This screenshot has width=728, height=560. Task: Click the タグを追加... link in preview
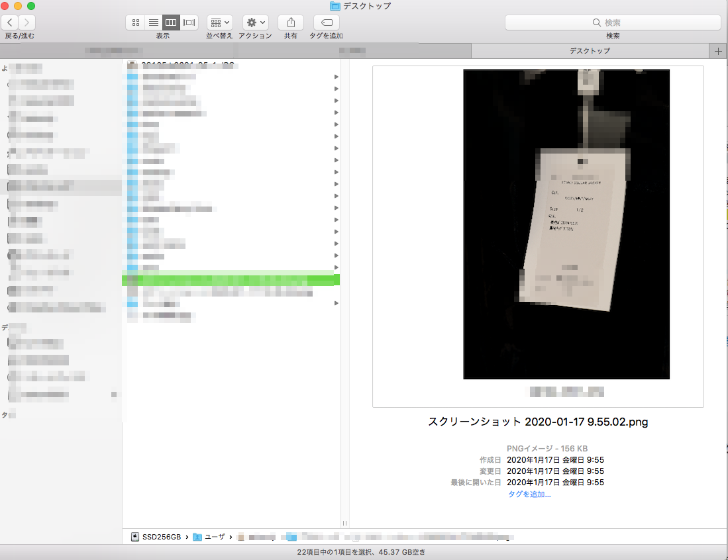click(529, 494)
